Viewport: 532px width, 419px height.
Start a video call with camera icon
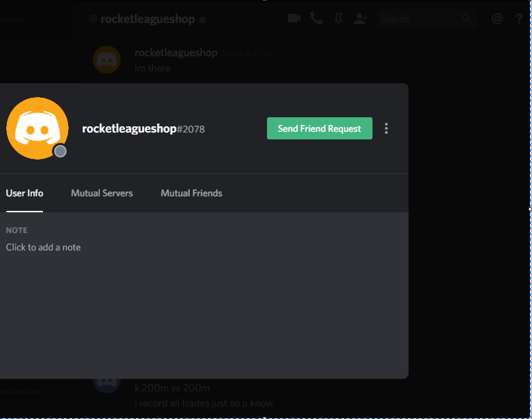tap(294, 18)
